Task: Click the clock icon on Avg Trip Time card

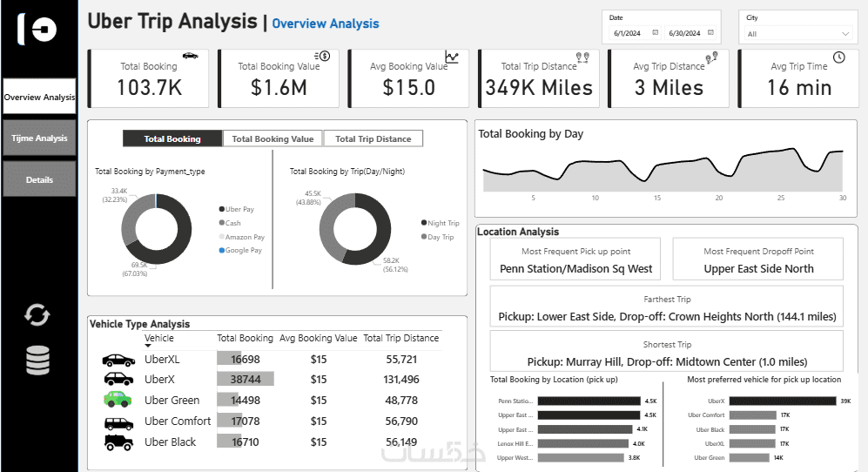Action: click(839, 57)
